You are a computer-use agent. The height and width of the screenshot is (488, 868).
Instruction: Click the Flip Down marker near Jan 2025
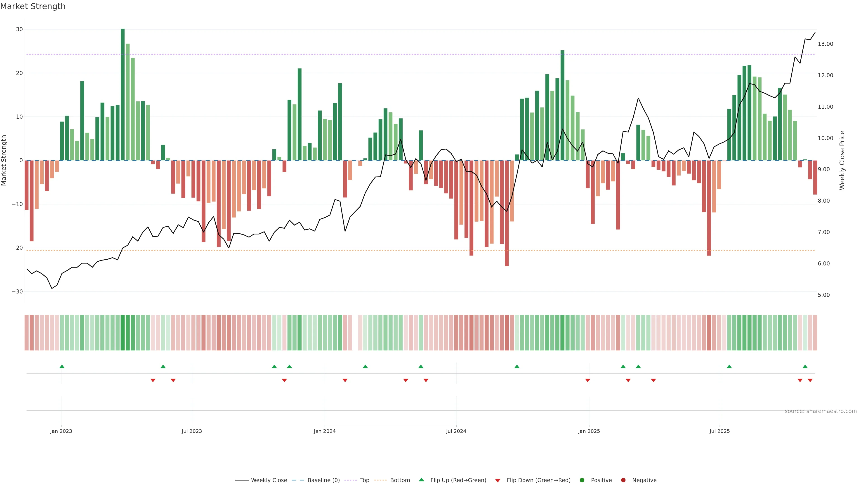[588, 380]
